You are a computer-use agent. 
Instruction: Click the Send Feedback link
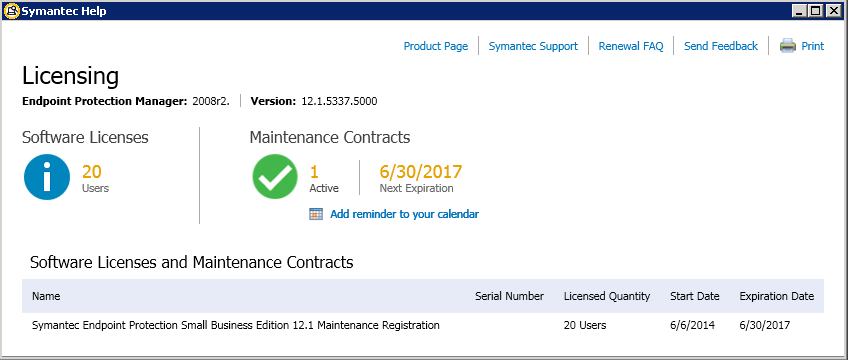click(x=721, y=46)
